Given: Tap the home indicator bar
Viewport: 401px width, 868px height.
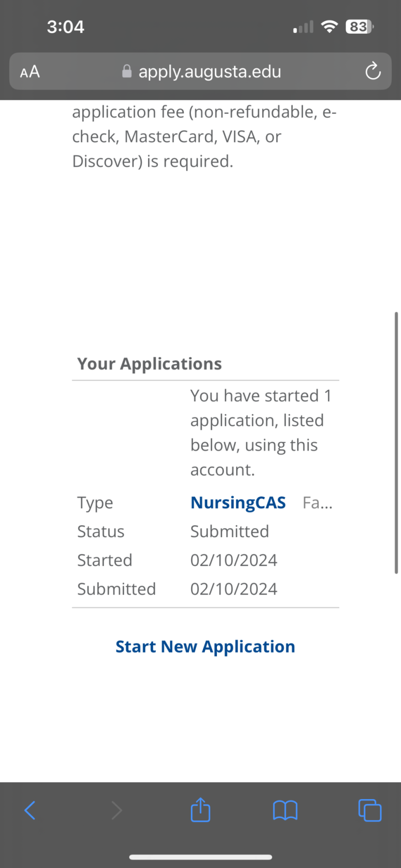Looking at the screenshot, I should tap(200, 857).
